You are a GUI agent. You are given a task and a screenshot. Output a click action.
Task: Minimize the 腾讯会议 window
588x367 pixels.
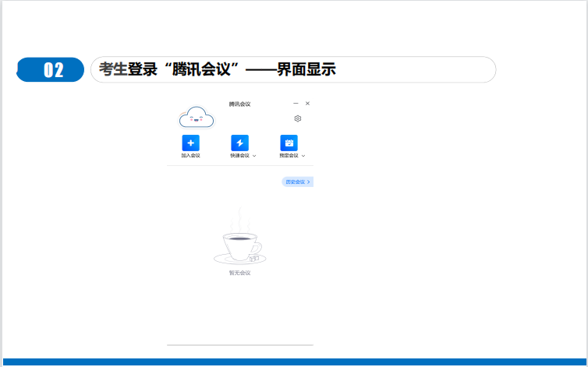(x=296, y=103)
